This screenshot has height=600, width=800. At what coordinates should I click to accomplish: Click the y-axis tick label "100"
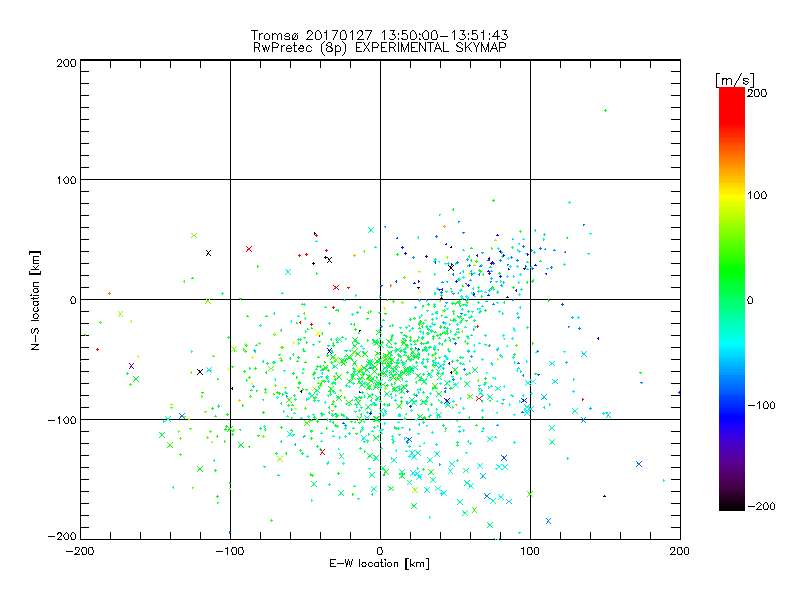click(x=66, y=180)
